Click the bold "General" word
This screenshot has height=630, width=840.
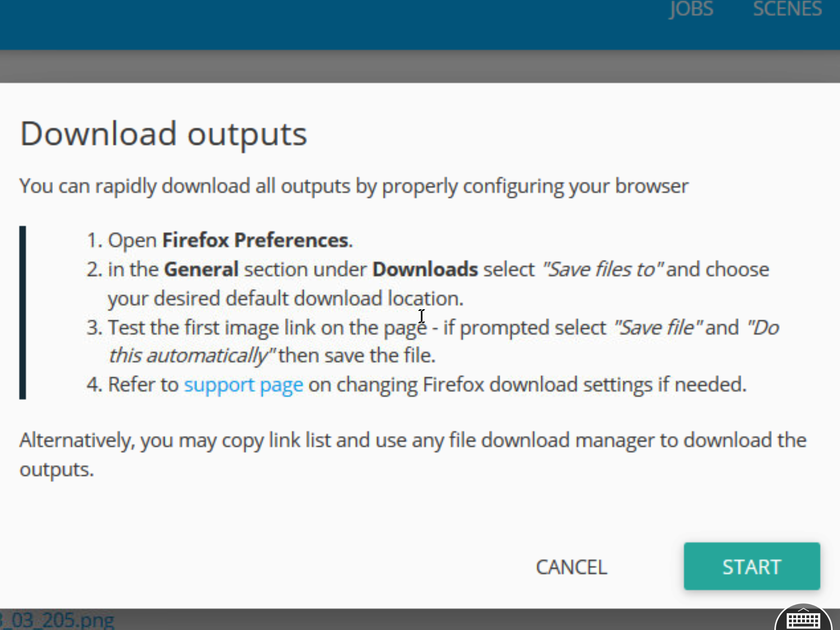click(x=201, y=269)
